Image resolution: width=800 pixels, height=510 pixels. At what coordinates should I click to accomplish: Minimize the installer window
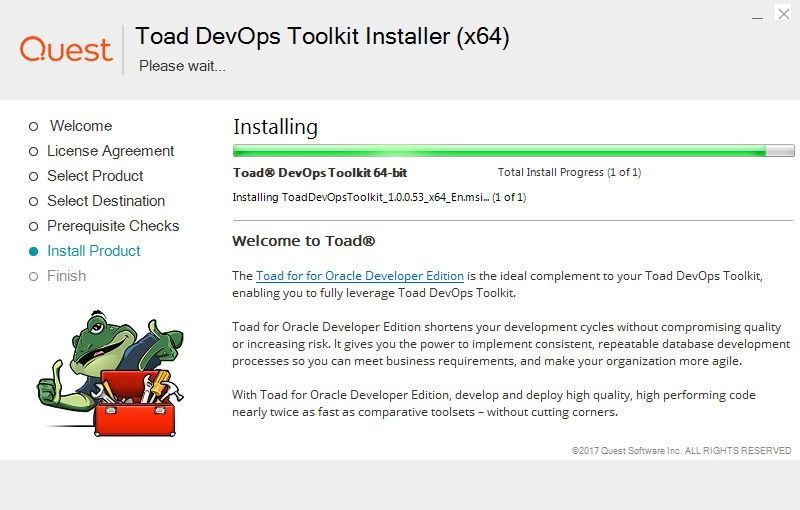[x=757, y=15]
